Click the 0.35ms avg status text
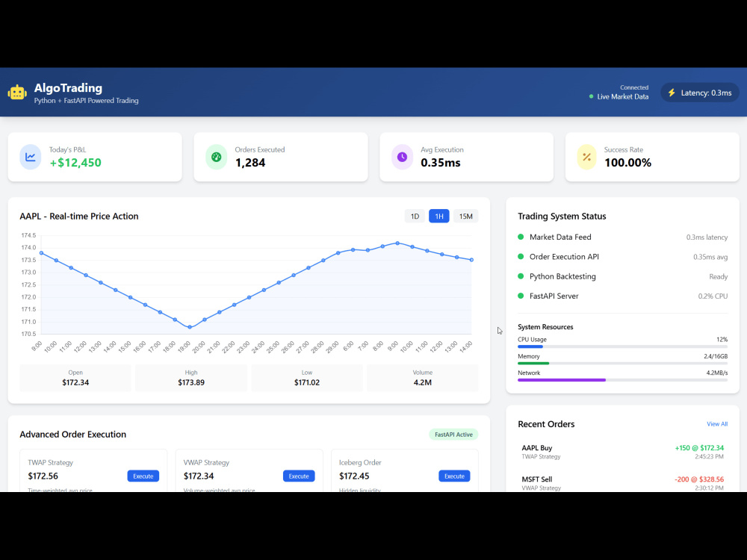747x560 pixels. click(x=710, y=257)
